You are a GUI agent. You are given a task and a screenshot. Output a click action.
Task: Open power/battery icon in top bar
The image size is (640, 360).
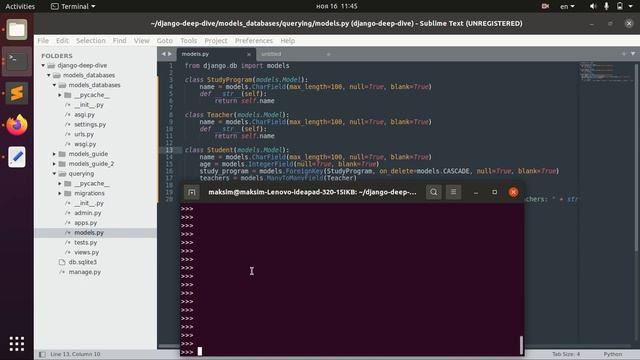(x=620, y=6)
